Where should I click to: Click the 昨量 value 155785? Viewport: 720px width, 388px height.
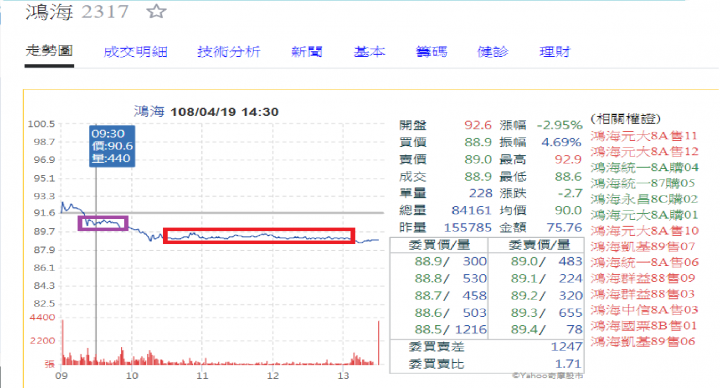(x=467, y=227)
